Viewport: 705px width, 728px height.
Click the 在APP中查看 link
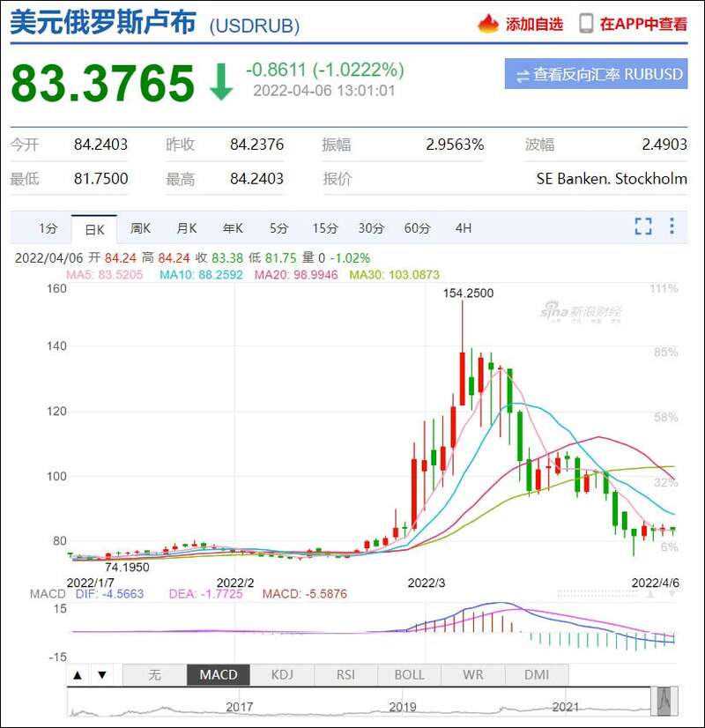[643, 24]
